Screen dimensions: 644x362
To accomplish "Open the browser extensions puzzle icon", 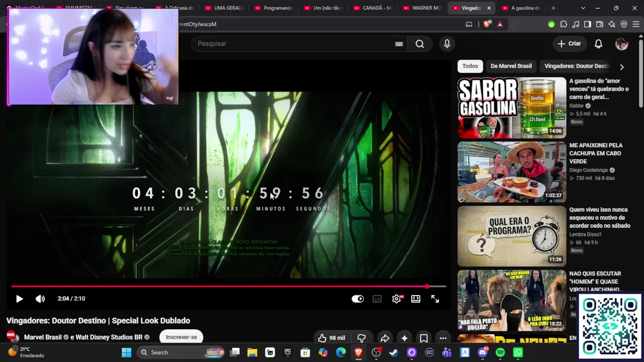I will pyautogui.click(x=563, y=24).
